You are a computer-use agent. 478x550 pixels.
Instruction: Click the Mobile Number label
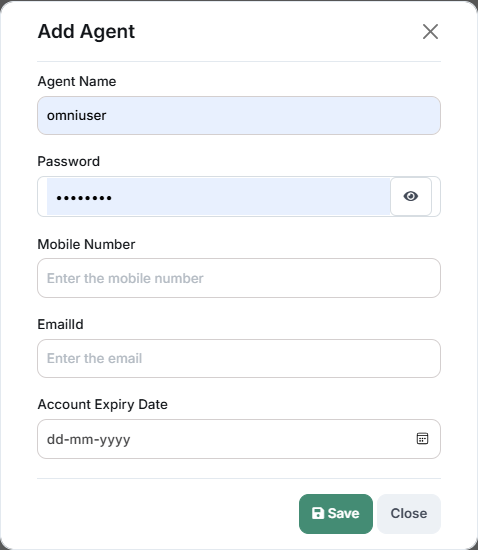86,244
